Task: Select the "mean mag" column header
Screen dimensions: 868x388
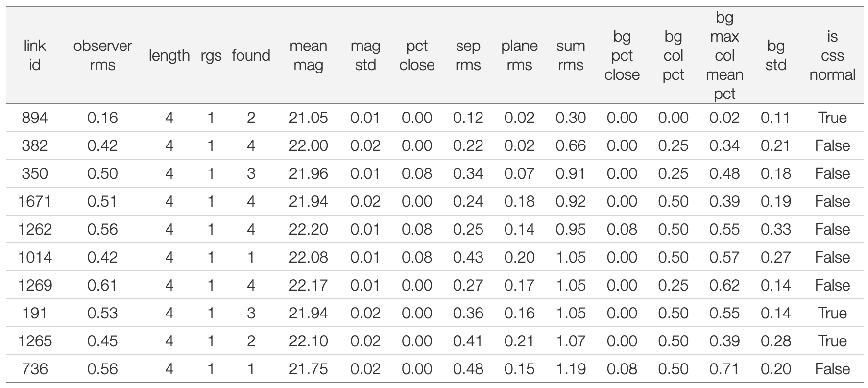Action: 308,55
